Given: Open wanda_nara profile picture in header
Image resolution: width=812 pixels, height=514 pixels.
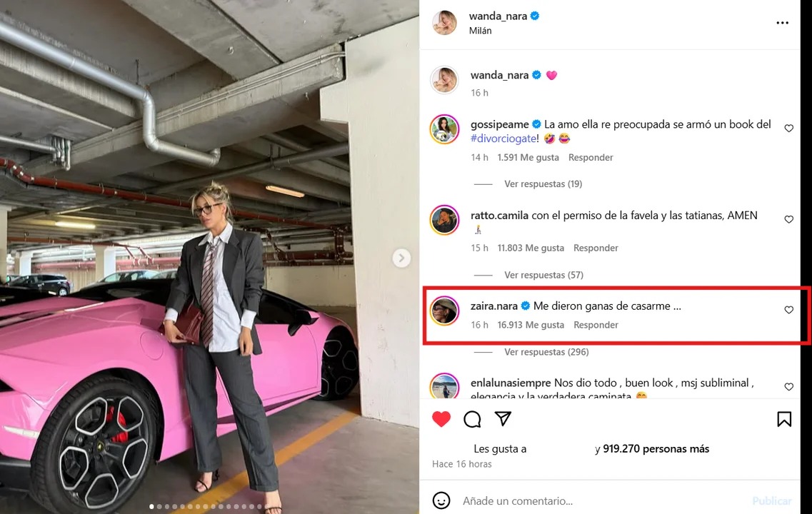Looking at the screenshot, I should (x=444, y=23).
